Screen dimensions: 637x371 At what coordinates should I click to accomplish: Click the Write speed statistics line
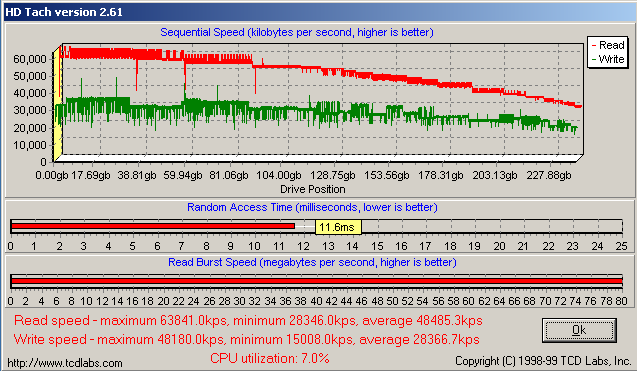click(247, 339)
